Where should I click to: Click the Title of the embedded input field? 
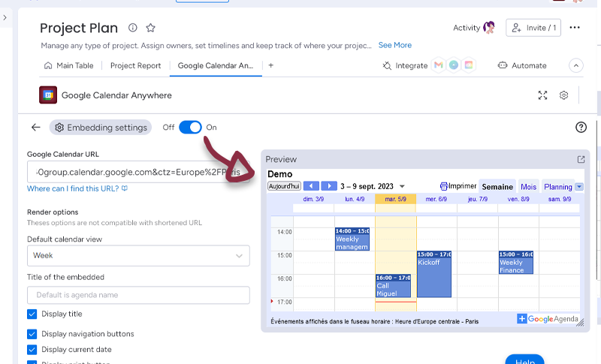click(138, 295)
